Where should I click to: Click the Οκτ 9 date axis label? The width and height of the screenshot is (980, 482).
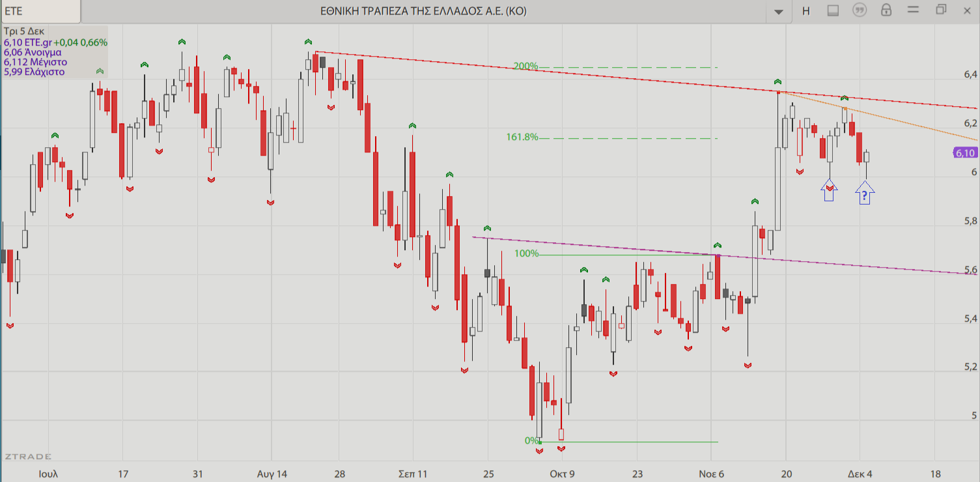pyautogui.click(x=562, y=474)
